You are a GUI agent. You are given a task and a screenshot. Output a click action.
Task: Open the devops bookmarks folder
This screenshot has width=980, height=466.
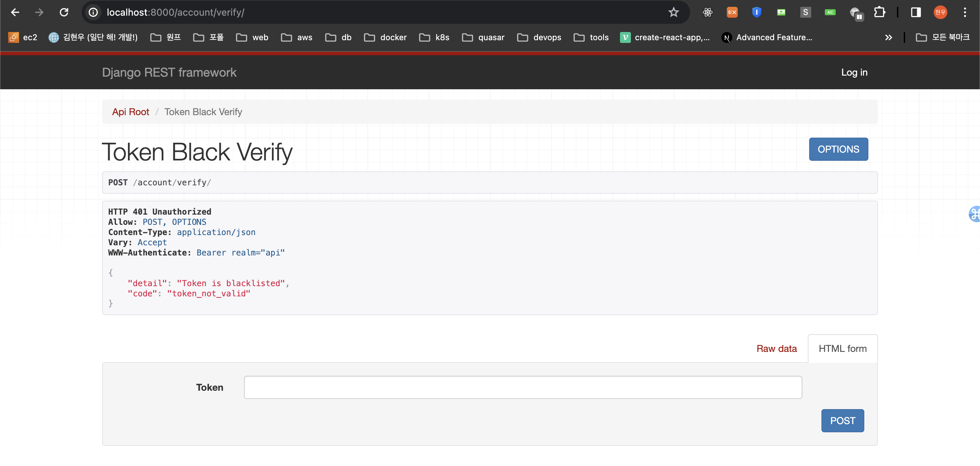point(539,37)
